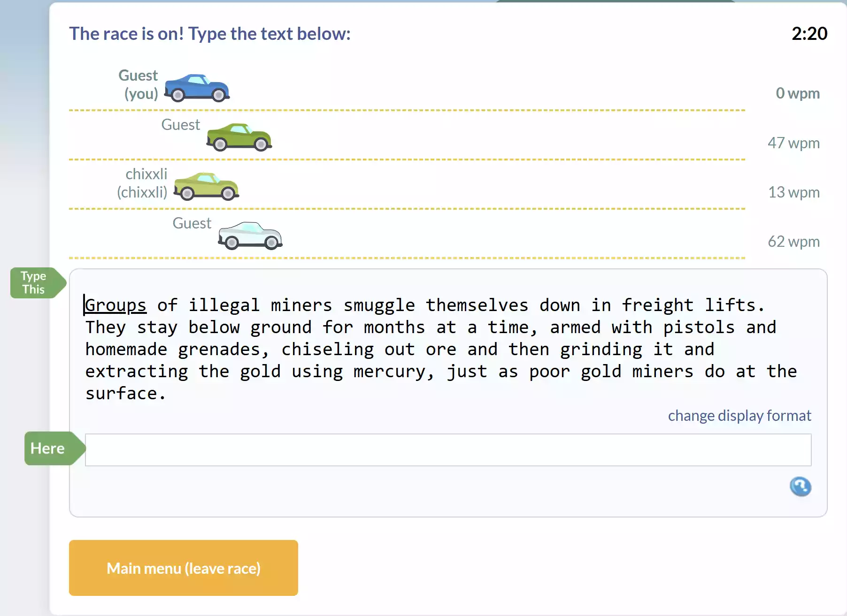Click the 47 wpm speed readout
This screenshot has height=616, width=847.
[793, 143]
